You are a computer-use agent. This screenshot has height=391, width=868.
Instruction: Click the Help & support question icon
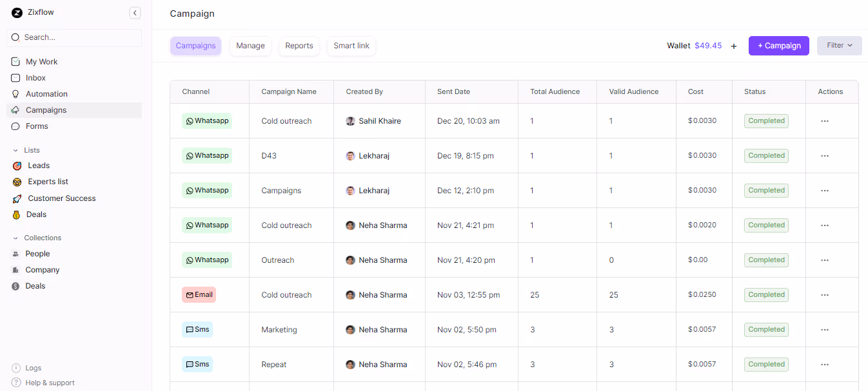16,383
